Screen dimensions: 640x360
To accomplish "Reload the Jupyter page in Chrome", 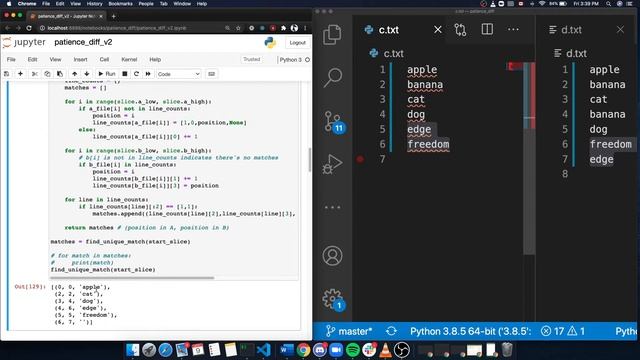I will click(29, 28).
